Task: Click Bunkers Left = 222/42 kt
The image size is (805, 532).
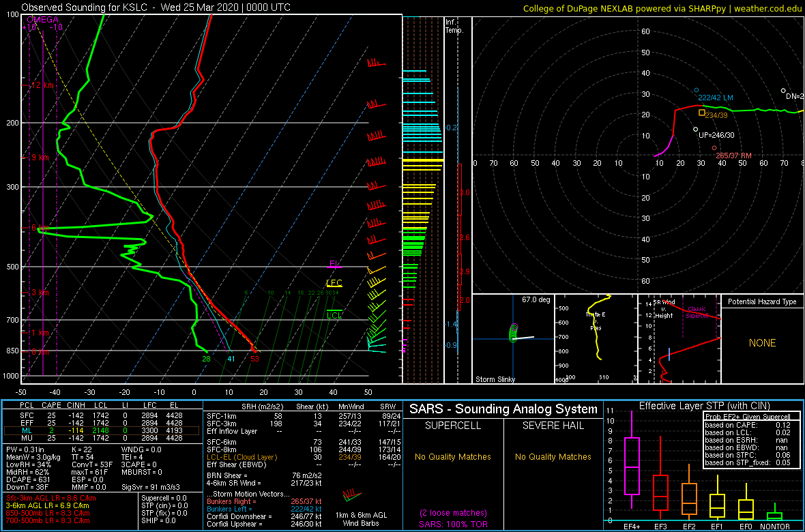Action: [263, 508]
